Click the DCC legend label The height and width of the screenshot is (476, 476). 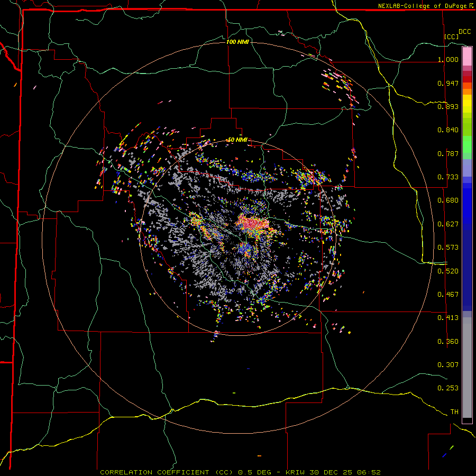[465, 32]
